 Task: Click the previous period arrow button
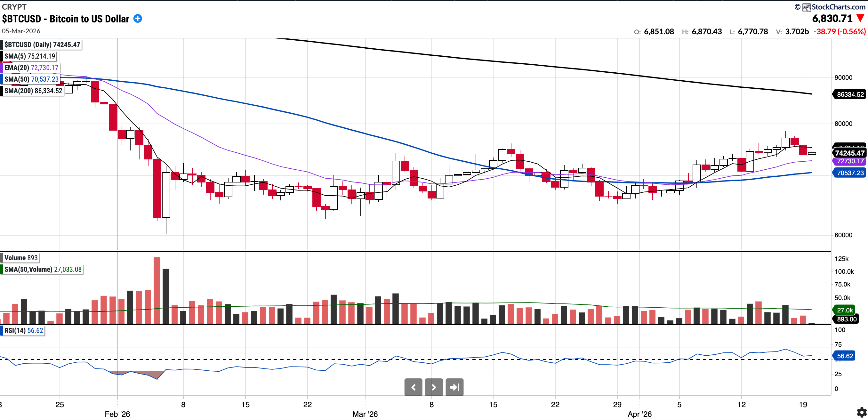point(413,387)
